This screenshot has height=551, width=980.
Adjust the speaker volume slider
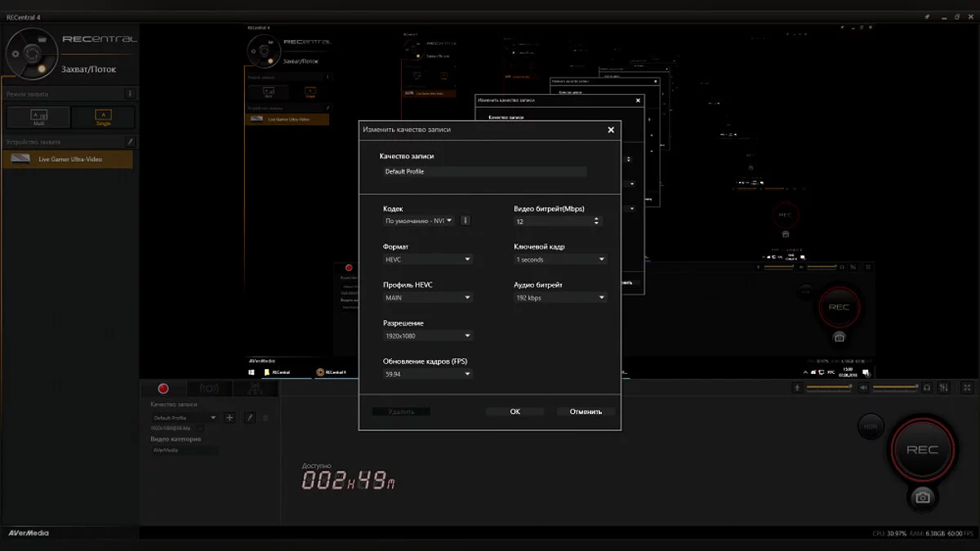point(895,387)
